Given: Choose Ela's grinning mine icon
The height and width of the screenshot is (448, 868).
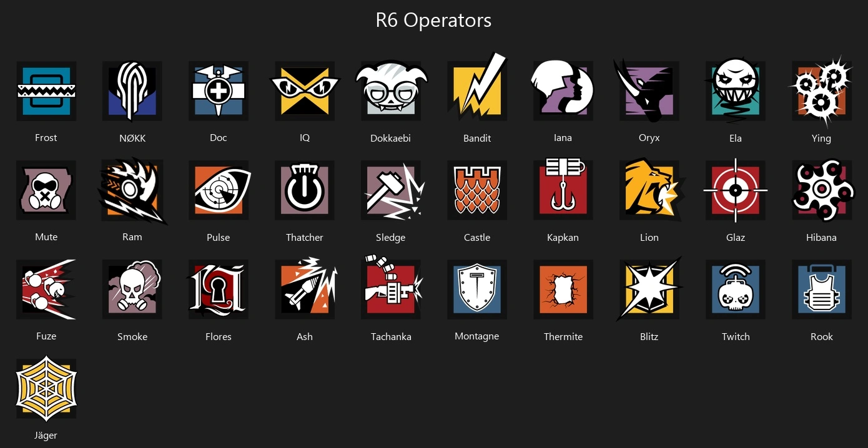Looking at the screenshot, I should point(736,91).
